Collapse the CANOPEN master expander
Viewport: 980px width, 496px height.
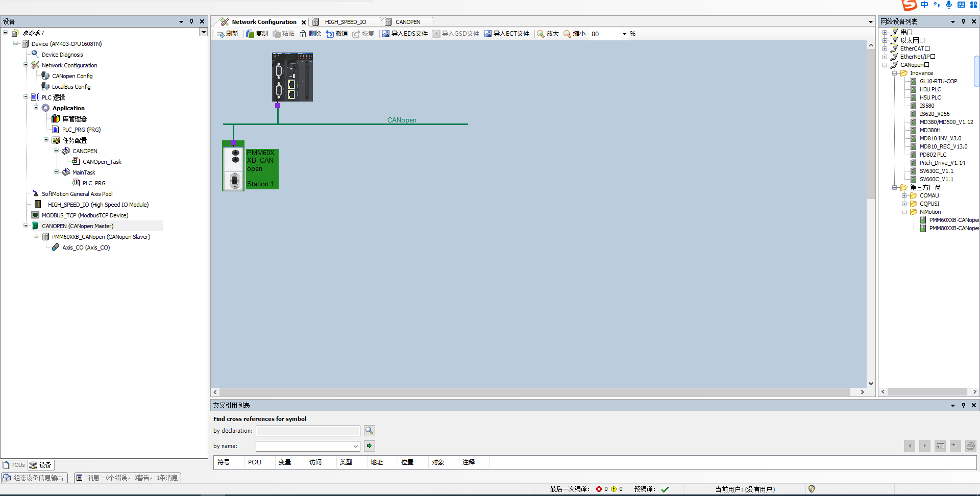coord(26,226)
